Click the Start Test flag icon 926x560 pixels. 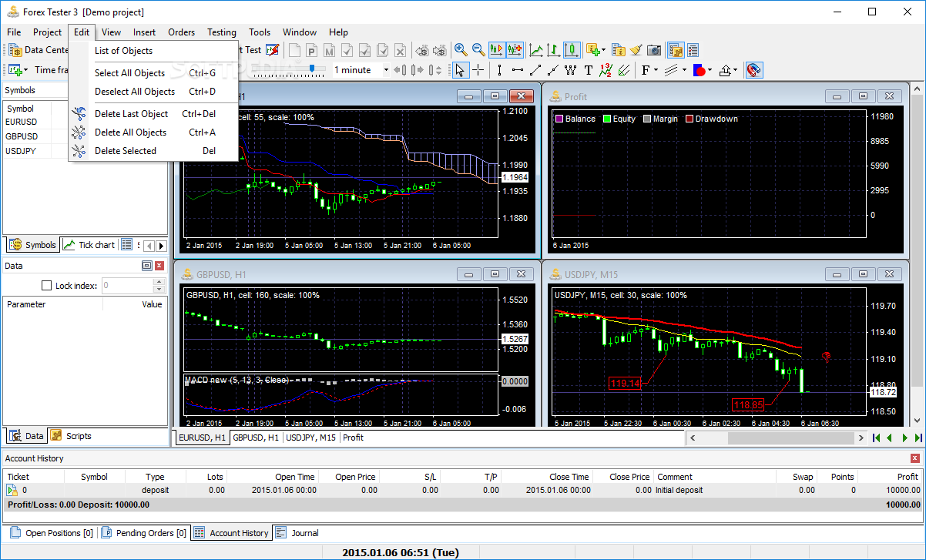click(273, 50)
